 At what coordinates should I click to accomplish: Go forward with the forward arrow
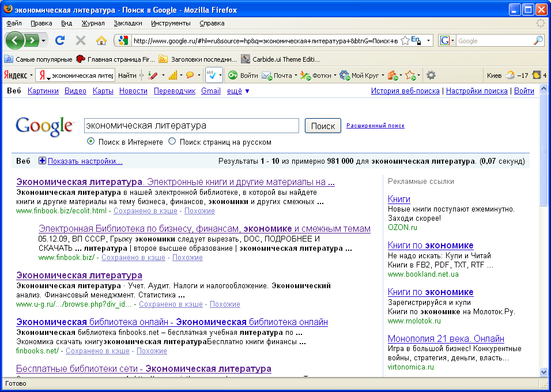tap(32, 41)
